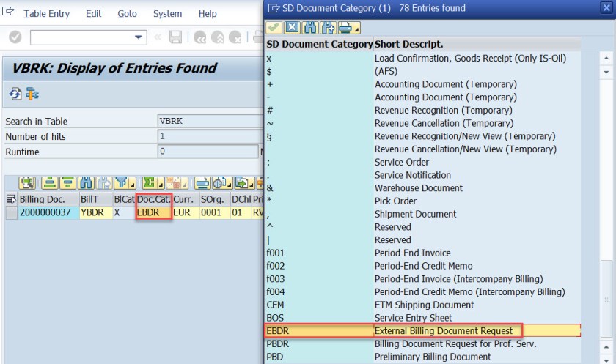Click the EBDR cell in Doc.Cat. column

(154, 212)
